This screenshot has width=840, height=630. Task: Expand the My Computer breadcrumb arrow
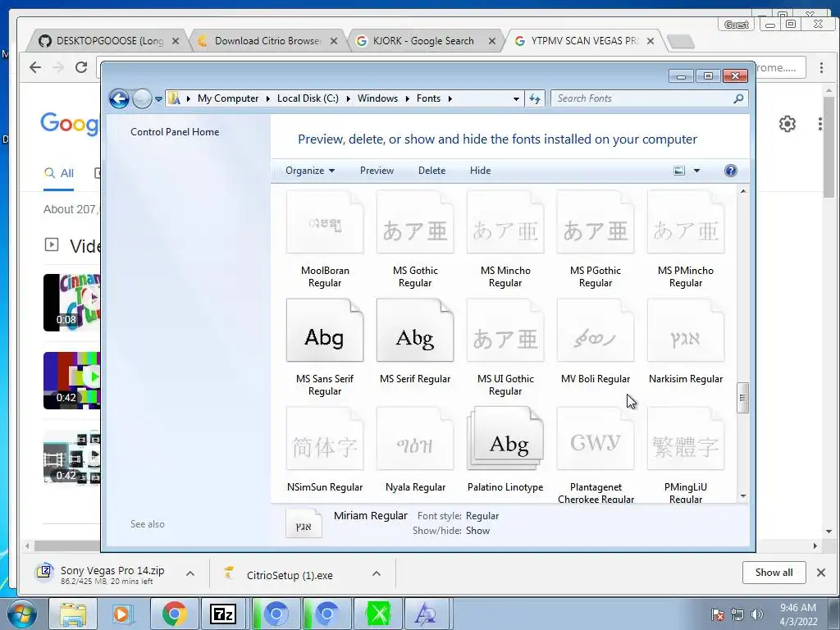point(268,98)
